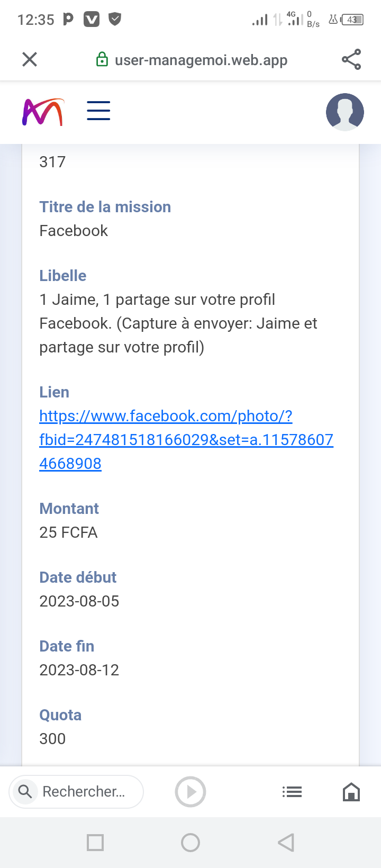This screenshot has height=868, width=381.
Task: Tap the Rechercher search field
Action: (85, 791)
